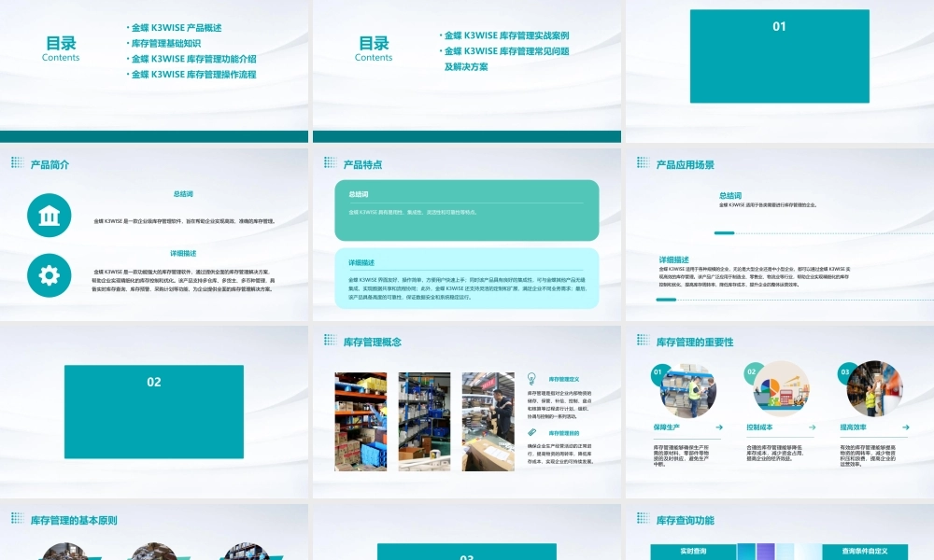Select the 查询条件自定义 tab on 库存查询功能
Viewport: 934px width, 560px height.
tap(865, 552)
